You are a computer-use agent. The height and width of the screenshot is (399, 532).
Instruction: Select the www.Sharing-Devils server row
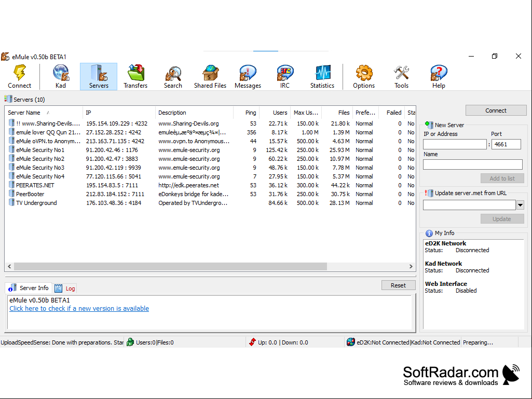click(x=210, y=123)
